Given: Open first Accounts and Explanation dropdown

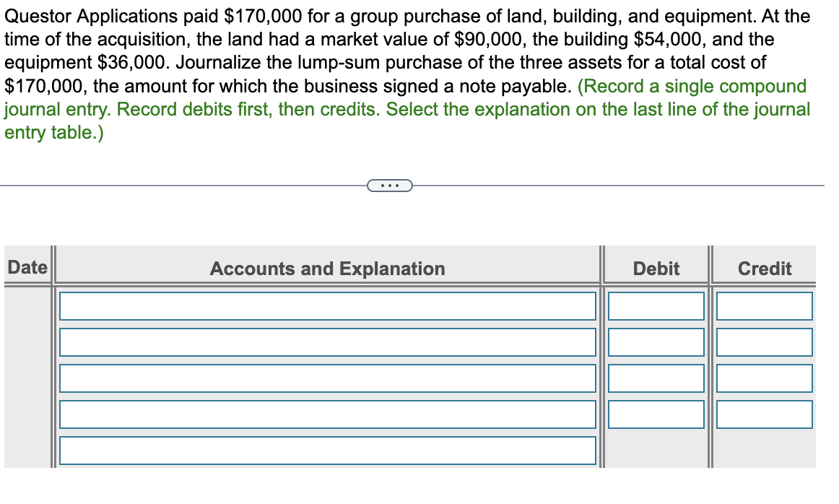Looking at the screenshot, I should [327, 305].
